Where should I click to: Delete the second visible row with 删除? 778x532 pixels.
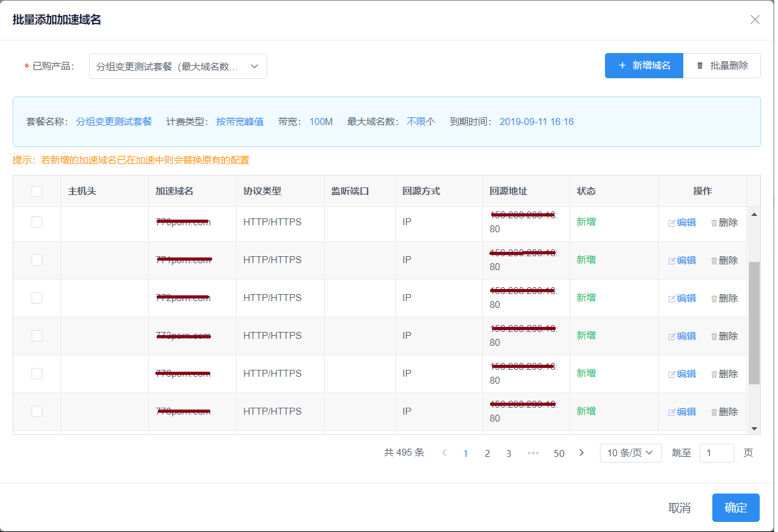point(724,261)
